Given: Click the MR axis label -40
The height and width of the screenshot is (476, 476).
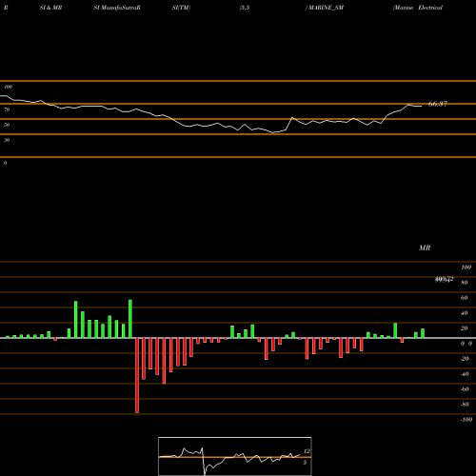Looking at the screenshot, I should click(465, 374).
